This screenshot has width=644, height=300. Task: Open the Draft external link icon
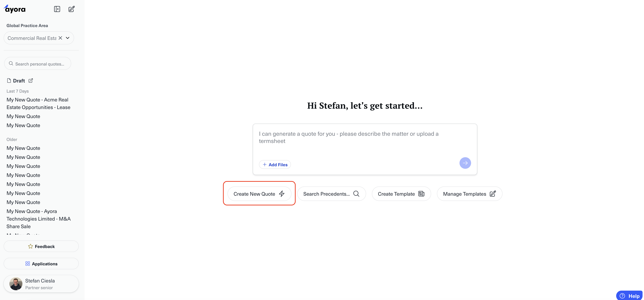pyautogui.click(x=31, y=81)
